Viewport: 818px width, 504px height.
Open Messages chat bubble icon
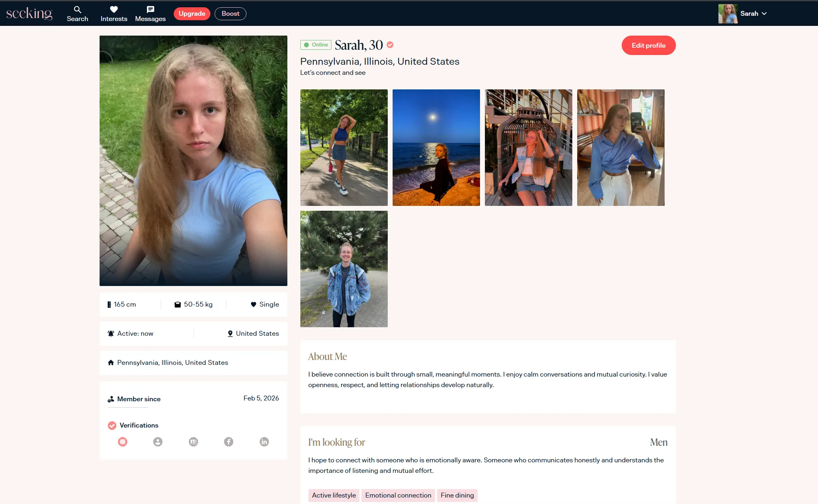tap(150, 9)
